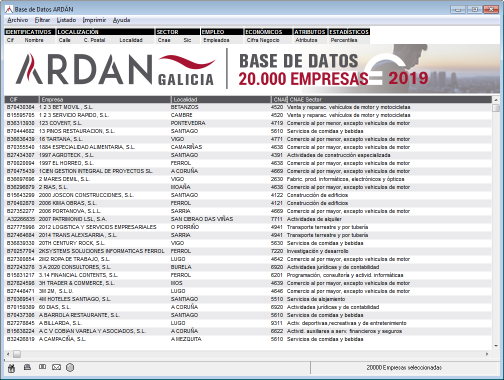Select row A BARROLA RESTAURANTE, S.L.
Screen dimensions: 504x380
[x=248, y=315]
